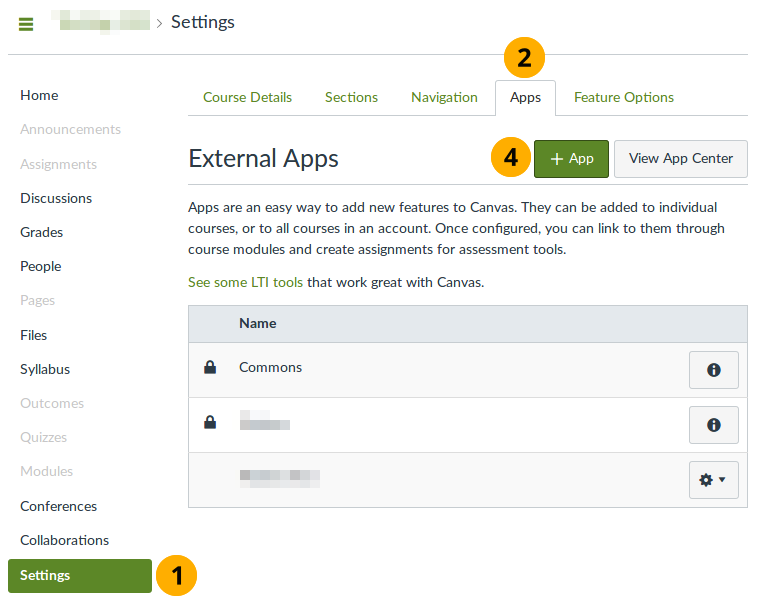Switch to the Sections tab
Viewport: 759px width, 599px height.
click(351, 98)
